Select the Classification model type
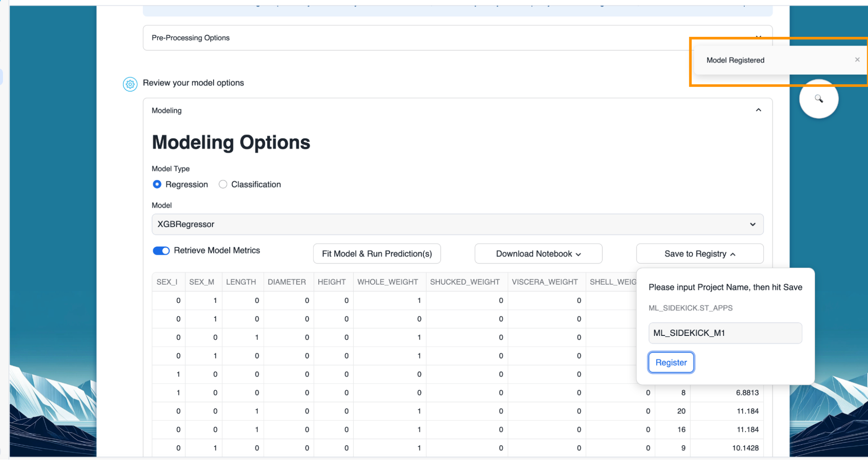Screen dimensions: 868x460 (x=223, y=184)
